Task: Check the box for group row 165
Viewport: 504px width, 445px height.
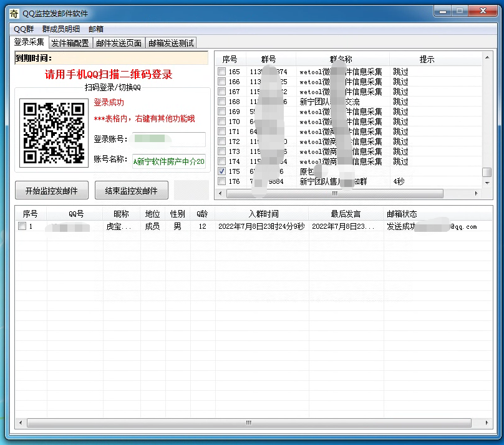Action: pyautogui.click(x=222, y=71)
